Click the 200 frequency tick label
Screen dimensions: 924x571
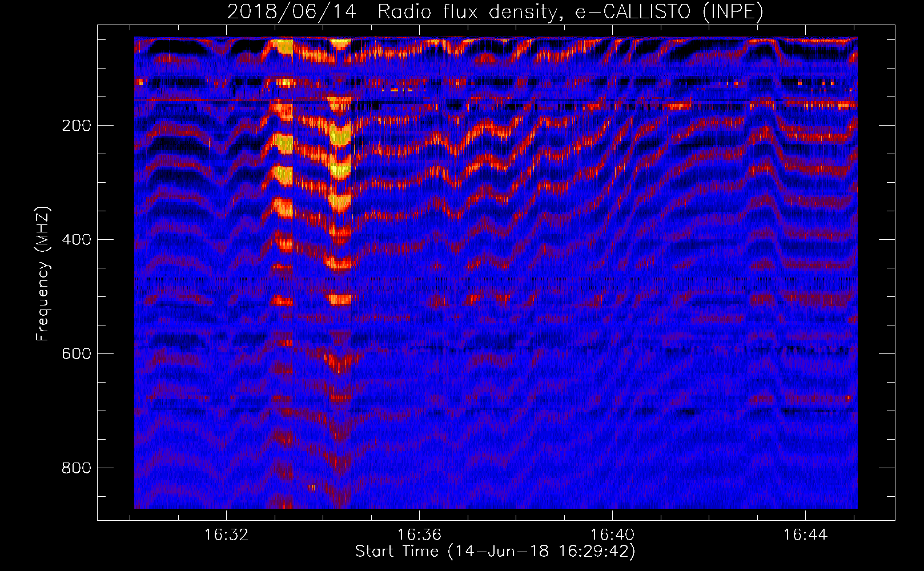tap(77, 126)
